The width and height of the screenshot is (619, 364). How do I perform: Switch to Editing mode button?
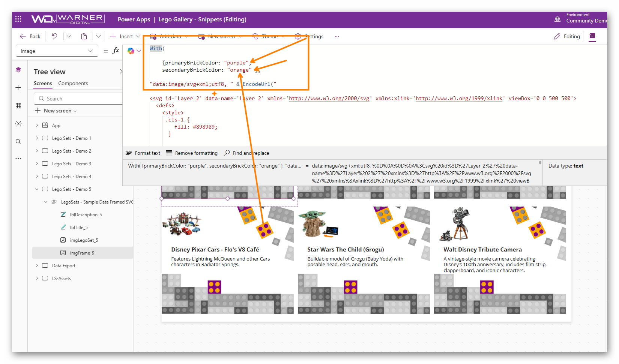point(567,36)
